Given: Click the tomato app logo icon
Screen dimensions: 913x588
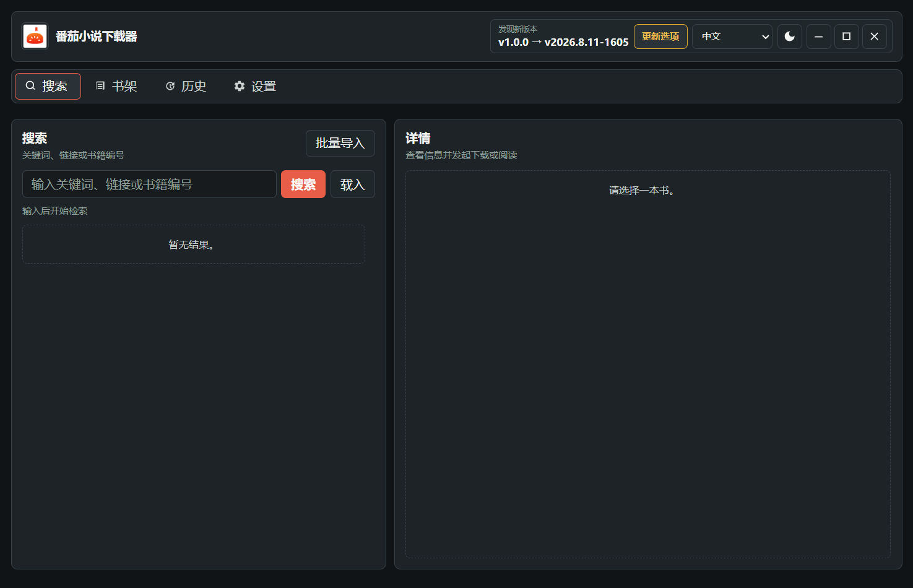Looking at the screenshot, I should click(35, 37).
